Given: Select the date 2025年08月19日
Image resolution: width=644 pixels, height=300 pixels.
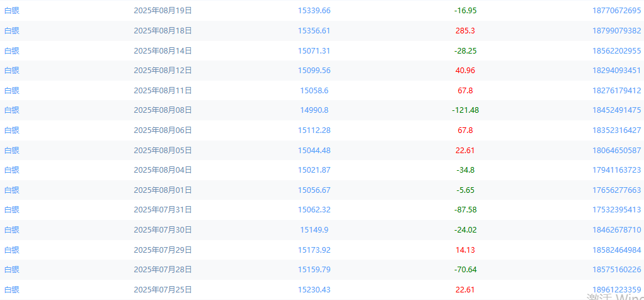Looking at the screenshot, I should [163, 11].
